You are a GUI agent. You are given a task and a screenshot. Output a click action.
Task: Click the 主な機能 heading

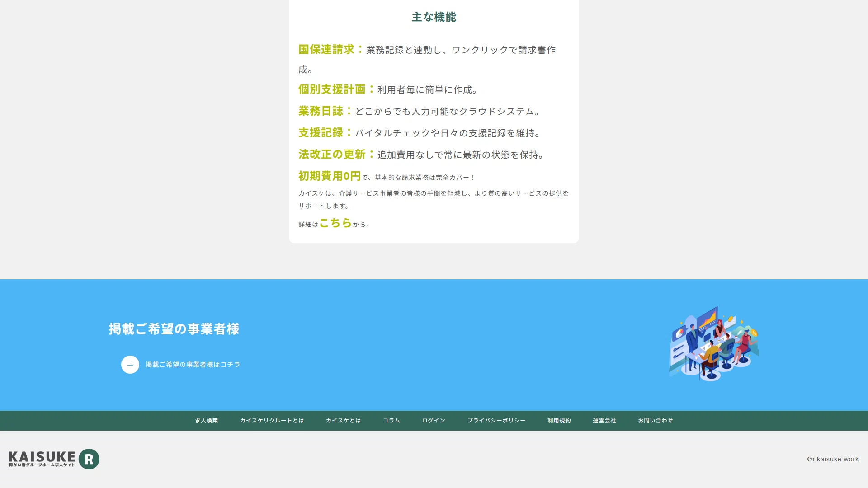pyautogui.click(x=434, y=17)
